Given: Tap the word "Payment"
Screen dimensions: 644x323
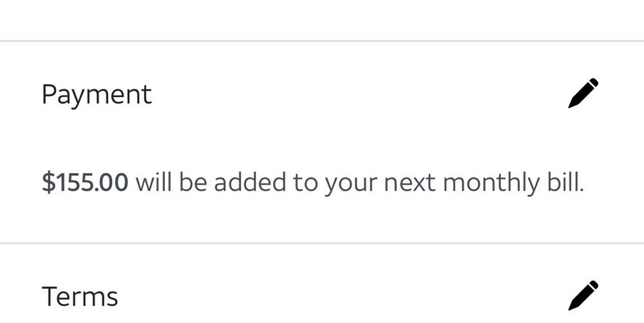Looking at the screenshot, I should 97,95.
